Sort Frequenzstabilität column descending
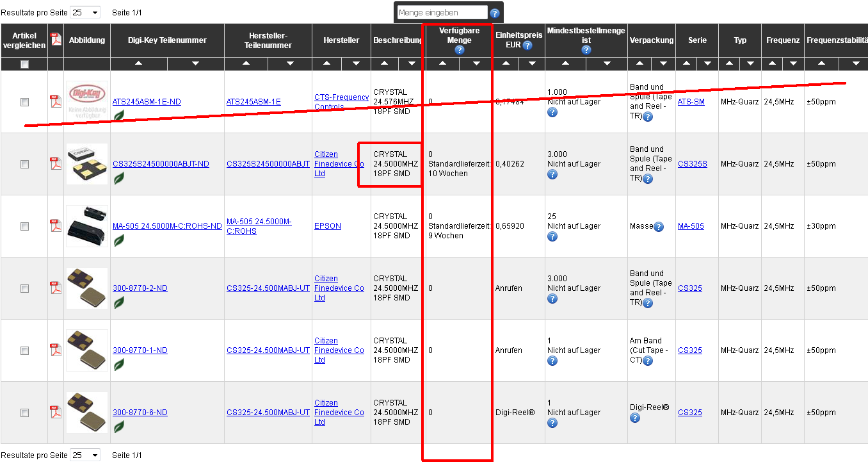This screenshot has width=868, height=467. 856,64
